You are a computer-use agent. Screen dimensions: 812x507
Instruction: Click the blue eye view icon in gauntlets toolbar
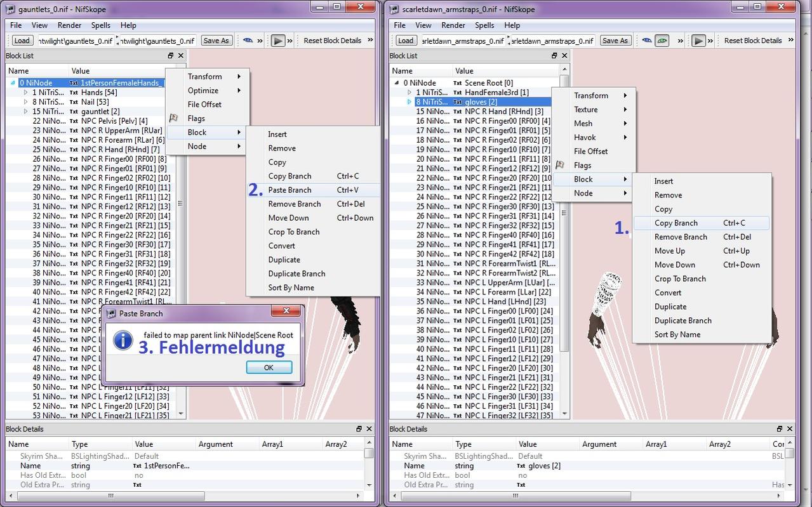248,41
